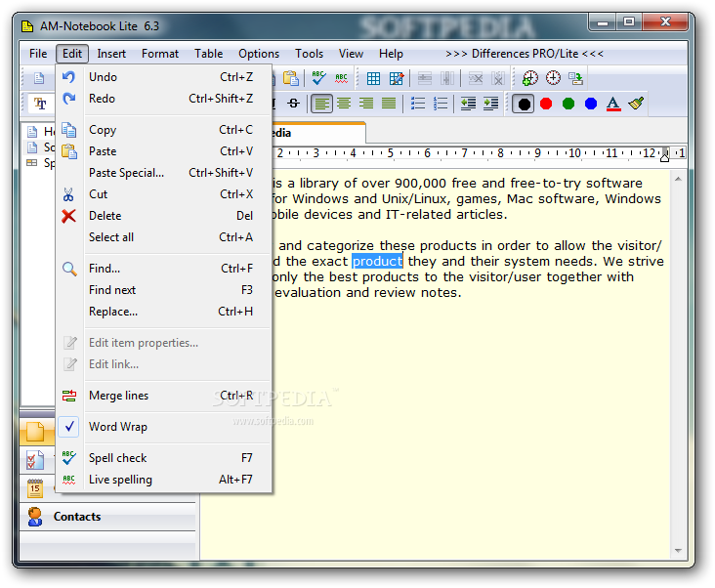Apply numbered list formatting
The height and width of the screenshot is (588, 715).
[441, 104]
